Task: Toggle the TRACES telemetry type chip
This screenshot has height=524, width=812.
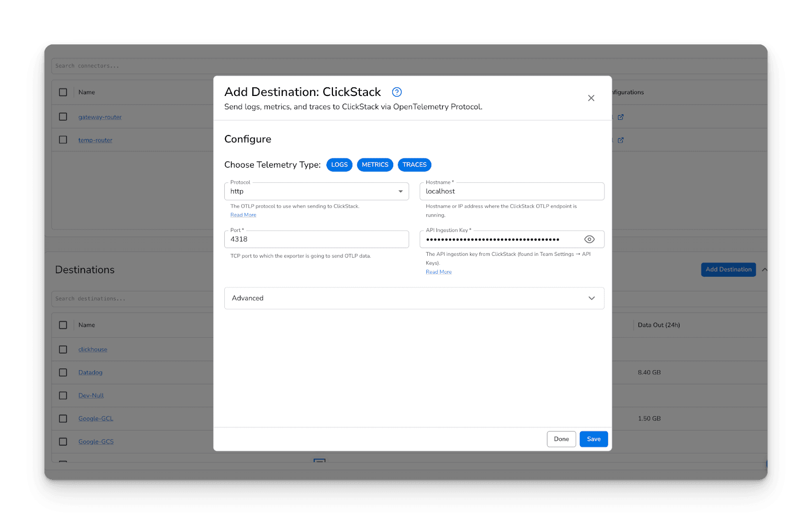Action: click(x=414, y=165)
